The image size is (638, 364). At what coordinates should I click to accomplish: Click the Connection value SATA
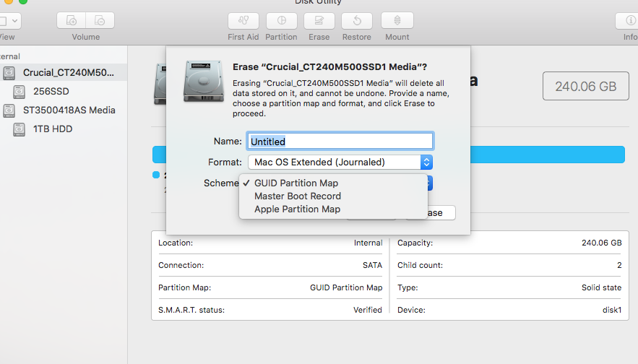pos(372,265)
